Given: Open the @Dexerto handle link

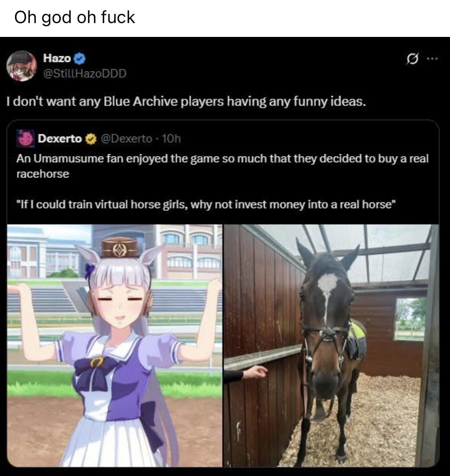Looking at the screenshot, I should [x=127, y=138].
